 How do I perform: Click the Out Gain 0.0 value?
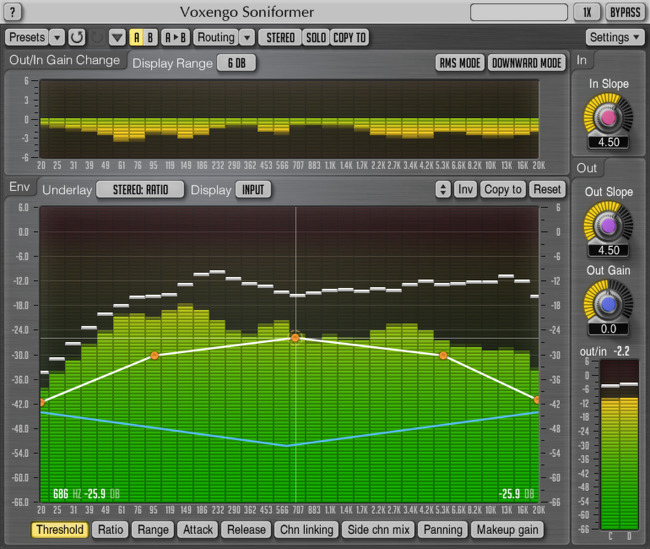pos(608,329)
